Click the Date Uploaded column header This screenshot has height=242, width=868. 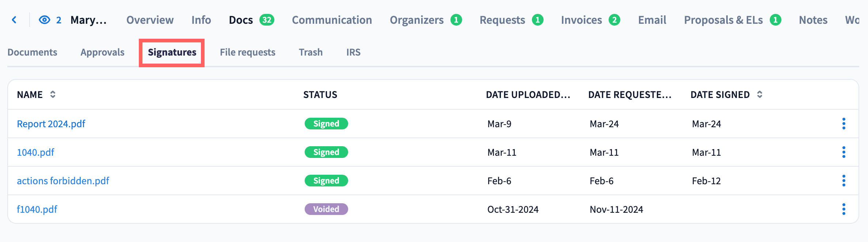point(528,95)
